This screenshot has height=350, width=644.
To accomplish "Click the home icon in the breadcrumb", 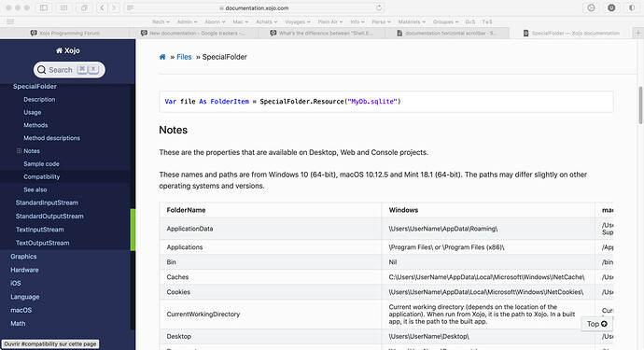I will (162, 57).
